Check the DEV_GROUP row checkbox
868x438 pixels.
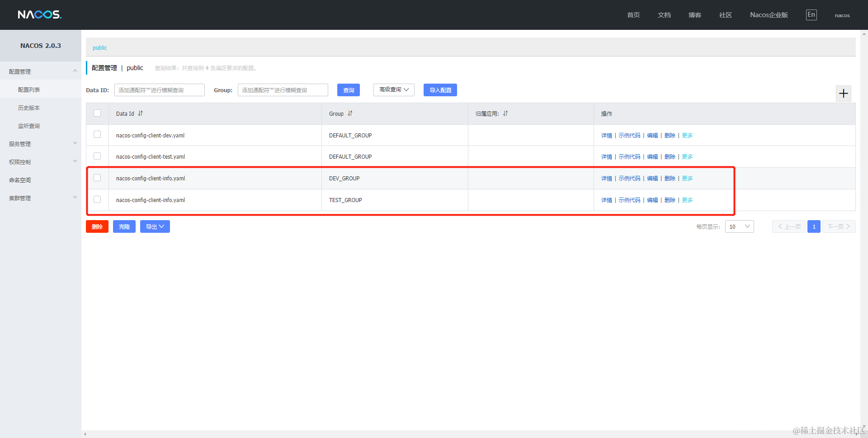pos(97,178)
